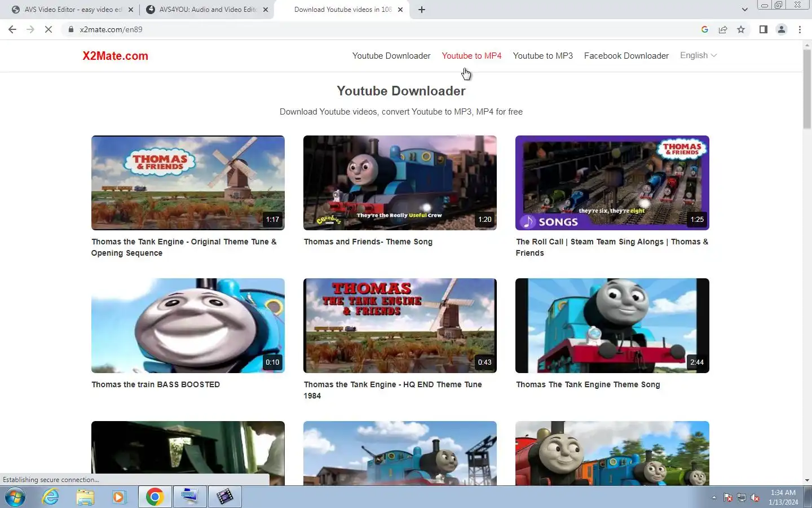Click the Chrome taskbar icon
812x508 pixels.
point(155,497)
